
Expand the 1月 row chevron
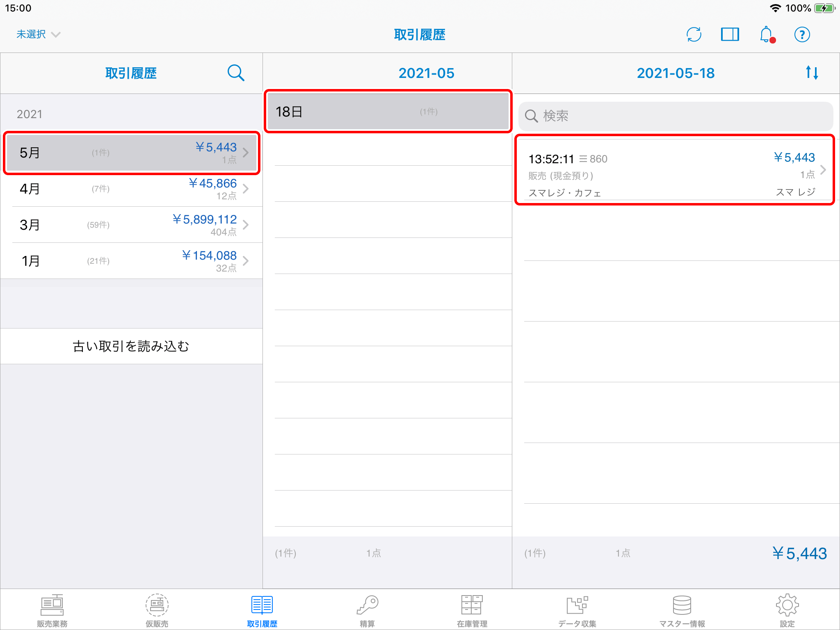pos(246,261)
